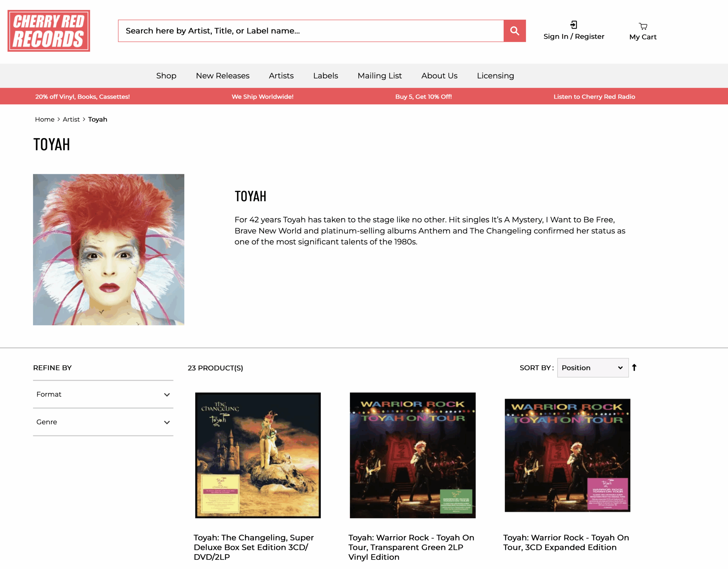Image resolution: width=728 pixels, height=569 pixels.
Task: Click the 20% off Vinyl promo link
Action: pos(82,97)
